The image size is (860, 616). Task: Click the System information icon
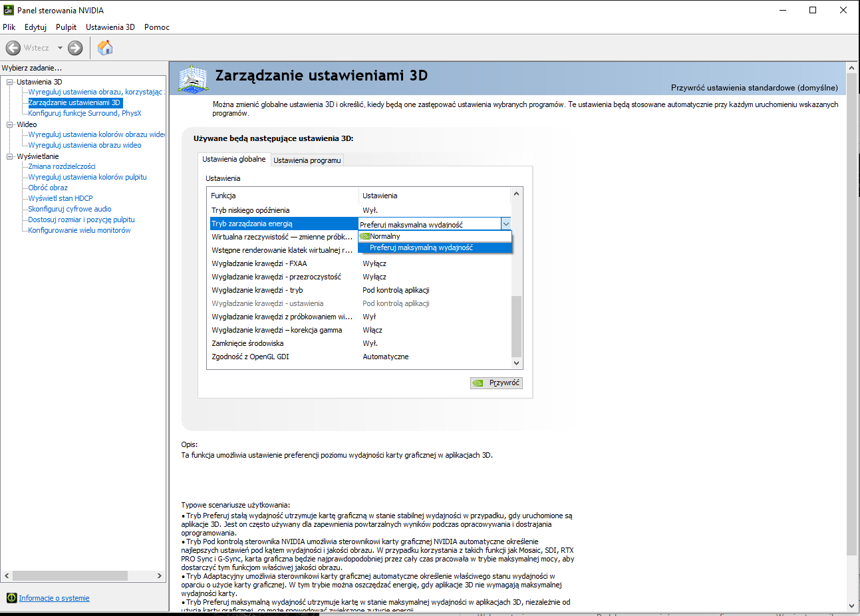(12, 598)
